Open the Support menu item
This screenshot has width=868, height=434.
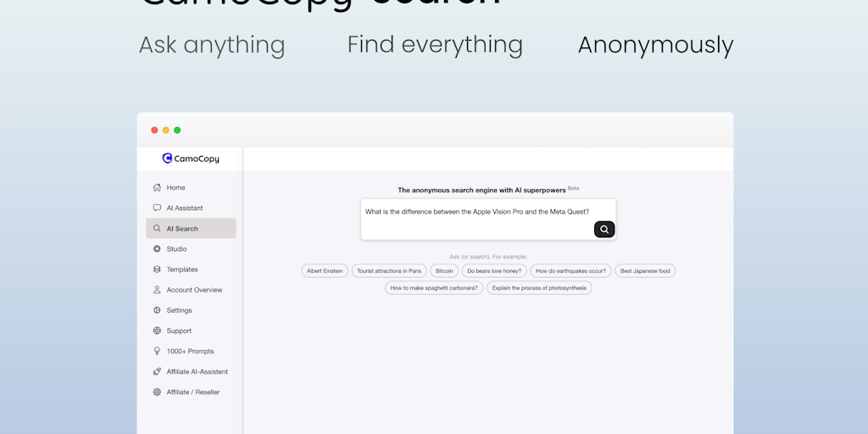[x=191, y=331]
